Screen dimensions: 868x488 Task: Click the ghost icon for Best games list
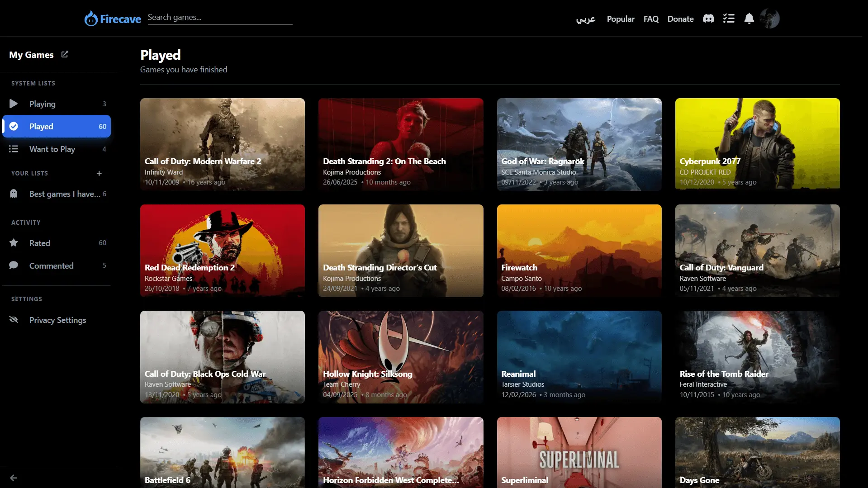coord(14,194)
